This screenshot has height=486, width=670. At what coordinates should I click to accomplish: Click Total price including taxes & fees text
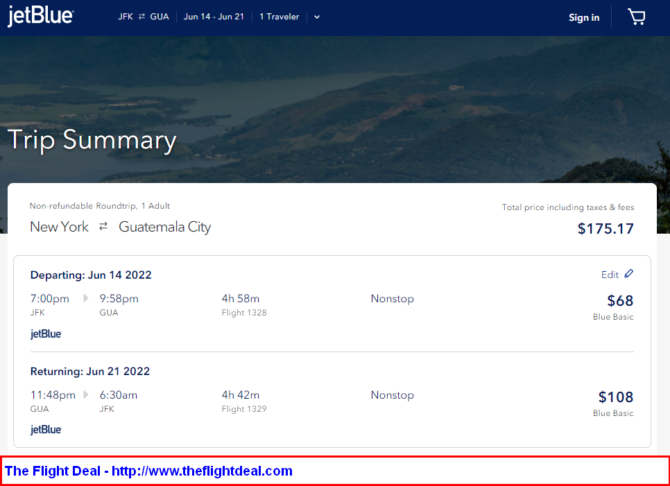pyautogui.click(x=568, y=207)
